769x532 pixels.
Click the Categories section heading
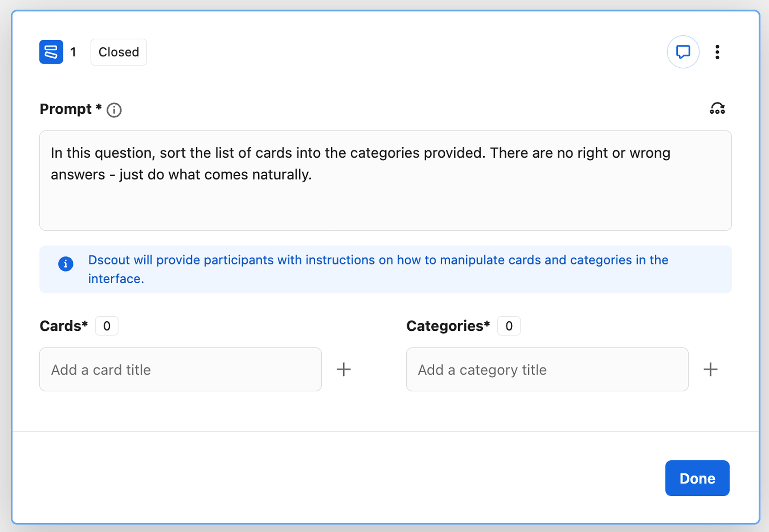click(448, 326)
